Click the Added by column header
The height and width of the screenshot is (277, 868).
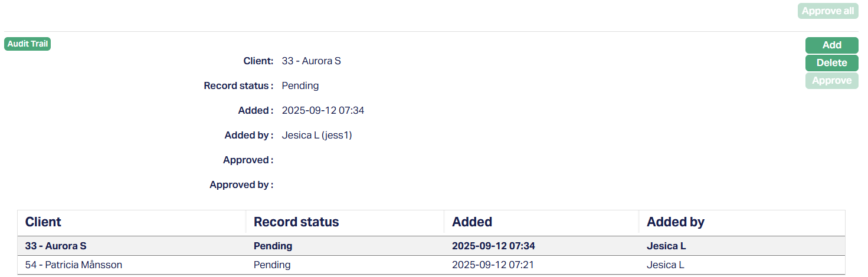[675, 222]
